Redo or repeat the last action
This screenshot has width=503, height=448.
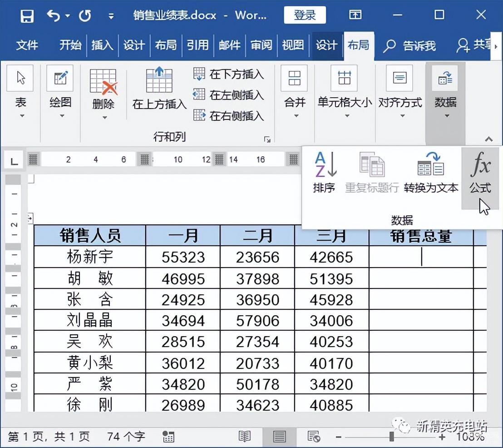[x=85, y=15]
